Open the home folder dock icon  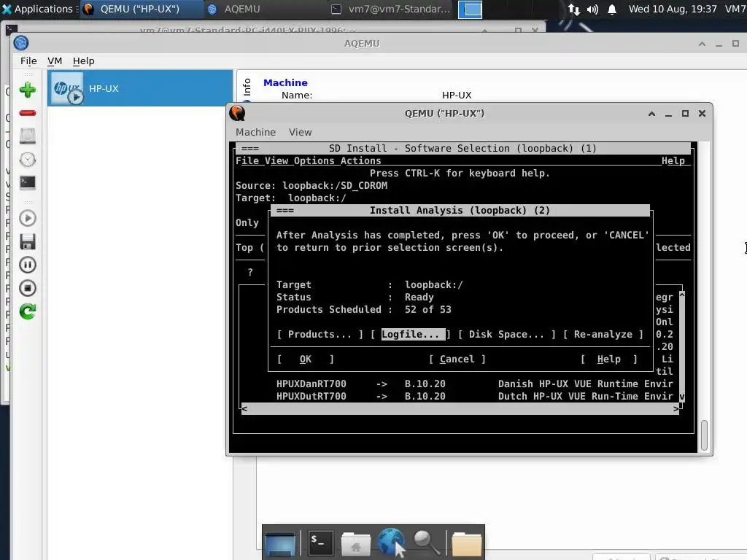point(355,543)
